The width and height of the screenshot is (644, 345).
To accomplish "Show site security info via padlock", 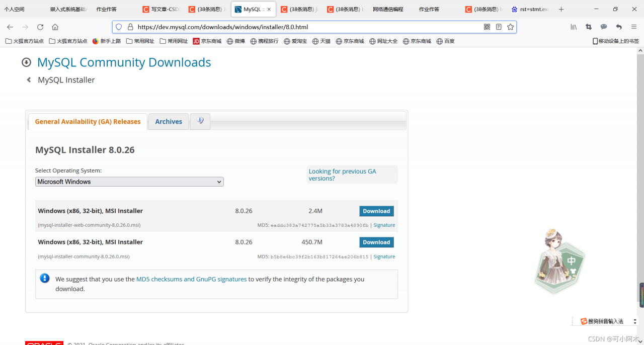I will coord(130,27).
